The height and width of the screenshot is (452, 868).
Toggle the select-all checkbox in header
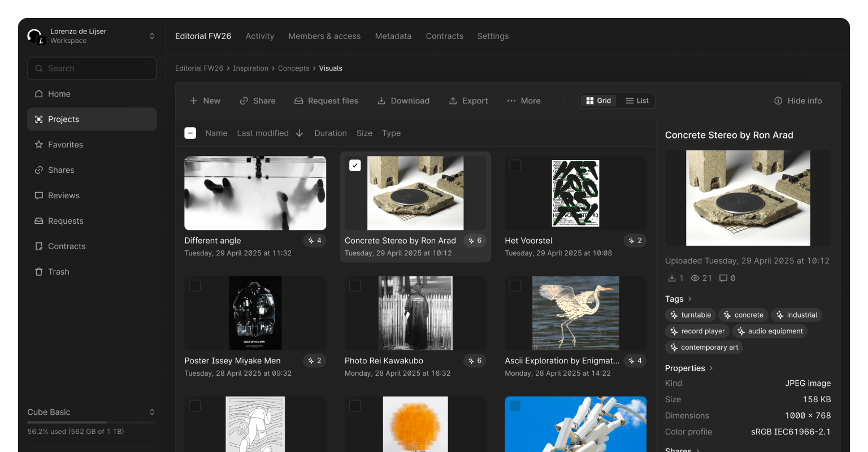pyautogui.click(x=190, y=133)
